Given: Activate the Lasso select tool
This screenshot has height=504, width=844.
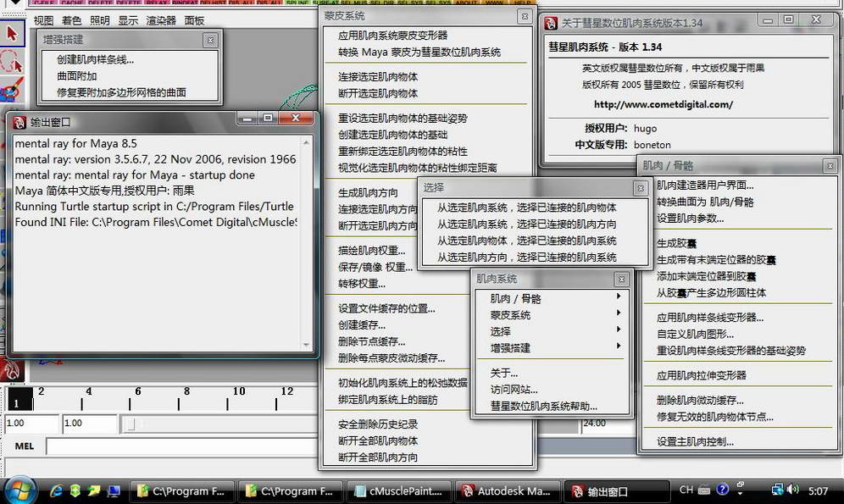Looking at the screenshot, I should point(12,61).
